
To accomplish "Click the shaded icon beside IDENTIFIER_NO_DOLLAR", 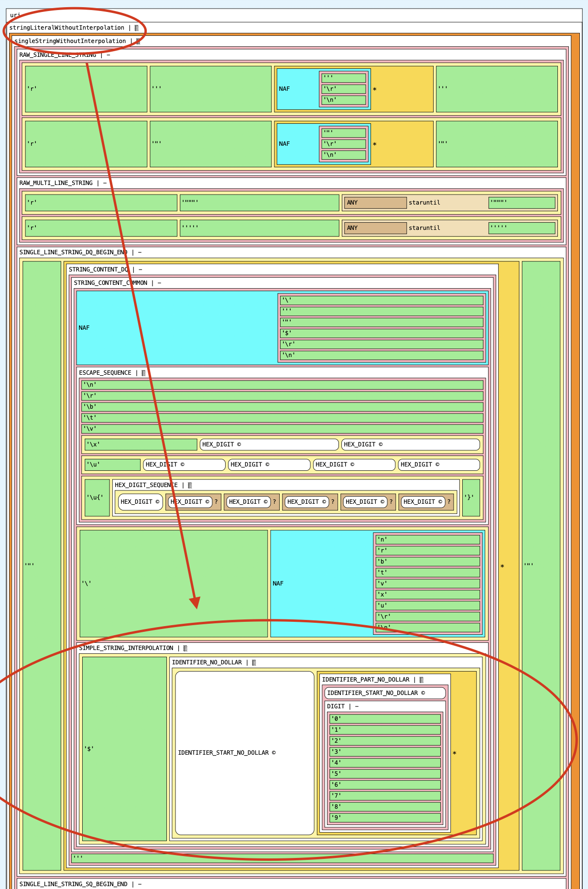I will coord(254,662).
